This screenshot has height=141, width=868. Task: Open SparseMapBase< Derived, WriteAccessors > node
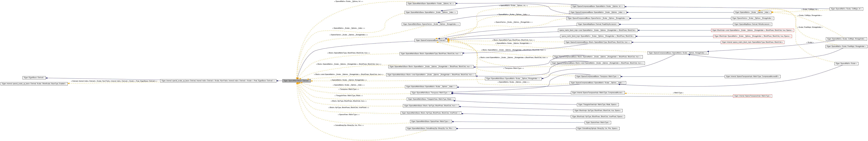point(752,24)
